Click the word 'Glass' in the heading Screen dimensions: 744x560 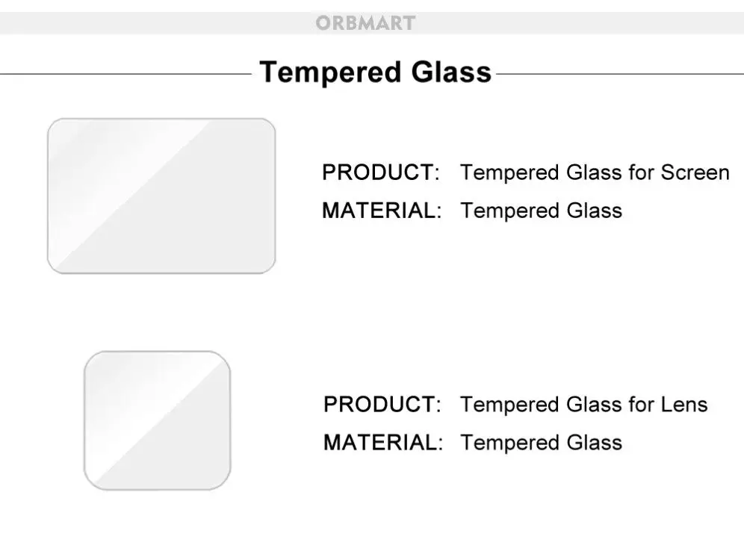(451, 72)
